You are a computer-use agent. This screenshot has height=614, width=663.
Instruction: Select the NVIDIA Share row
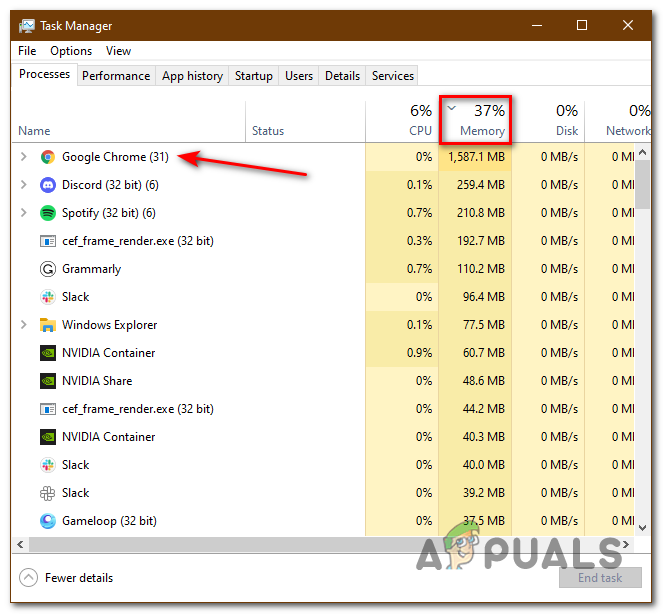click(323, 381)
